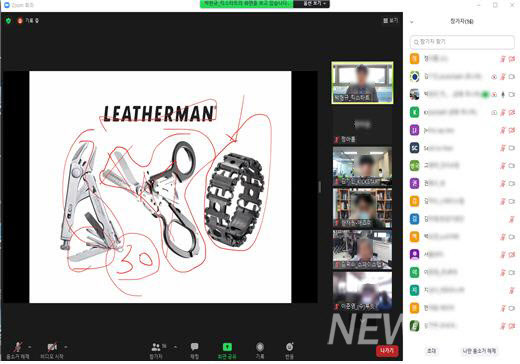The height and width of the screenshot is (364, 520).
Task: Open the Participants panel icon
Action: [156, 347]
